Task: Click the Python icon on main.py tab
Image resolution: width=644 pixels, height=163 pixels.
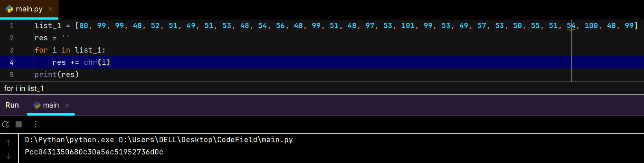Action: [x=9, y=9]
